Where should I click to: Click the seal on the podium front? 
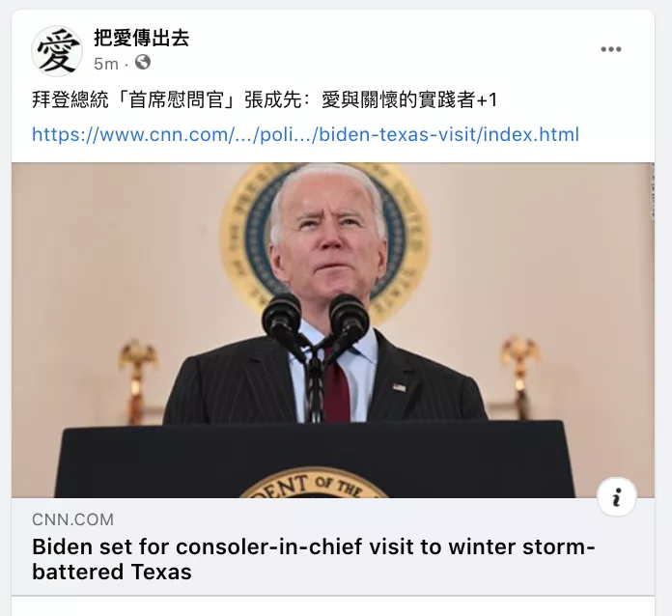315,482
